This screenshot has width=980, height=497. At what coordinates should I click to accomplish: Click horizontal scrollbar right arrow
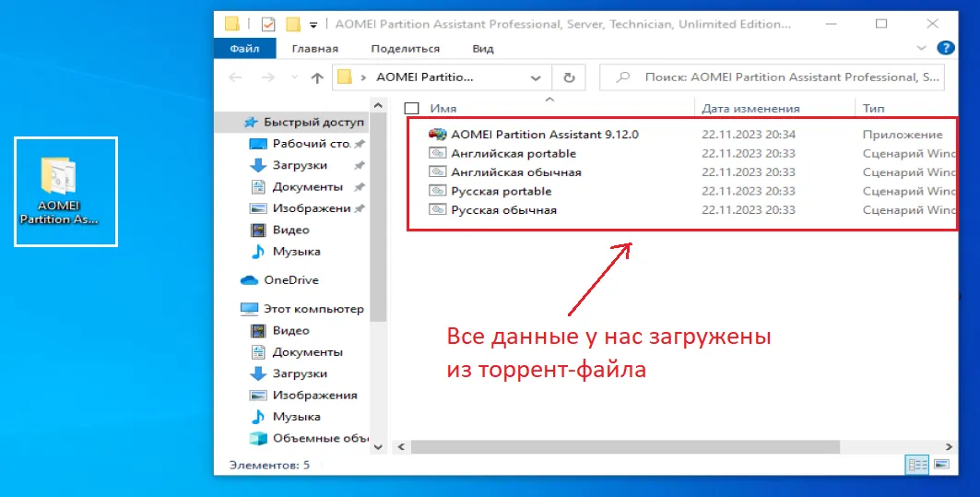click(949, 447)
